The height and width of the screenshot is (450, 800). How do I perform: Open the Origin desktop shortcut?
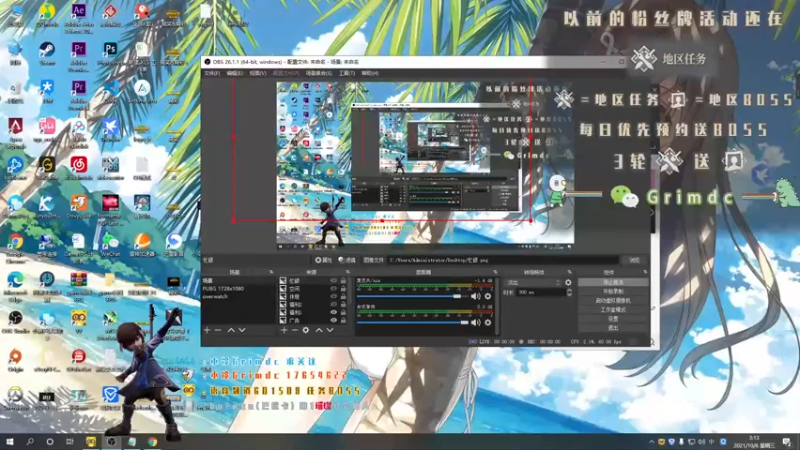(15, 360)
